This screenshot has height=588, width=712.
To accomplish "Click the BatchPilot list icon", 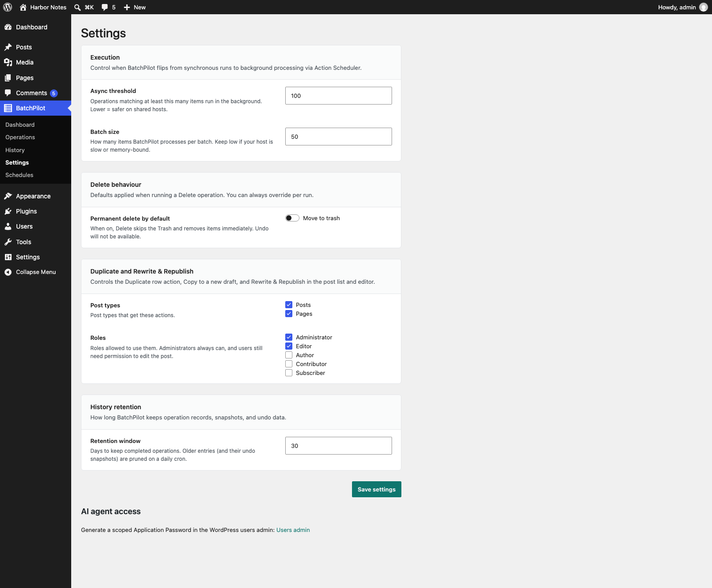I will 8,108.
